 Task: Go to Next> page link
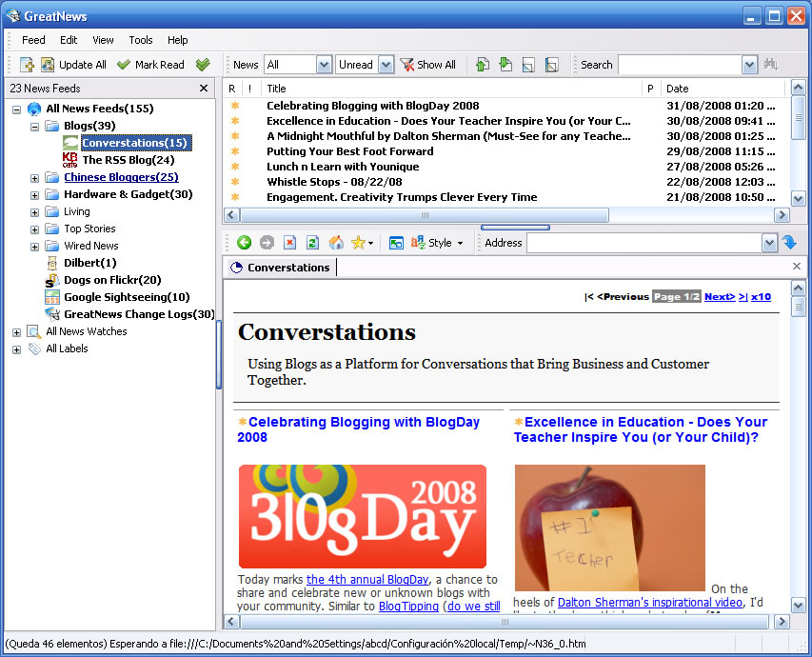point(720,297)
